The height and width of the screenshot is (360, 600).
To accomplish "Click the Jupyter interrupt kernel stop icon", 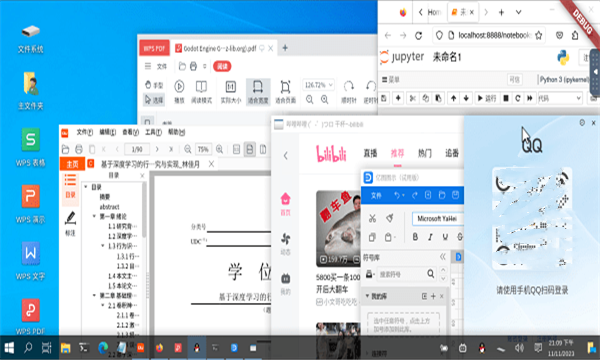I will click(505, 98).
